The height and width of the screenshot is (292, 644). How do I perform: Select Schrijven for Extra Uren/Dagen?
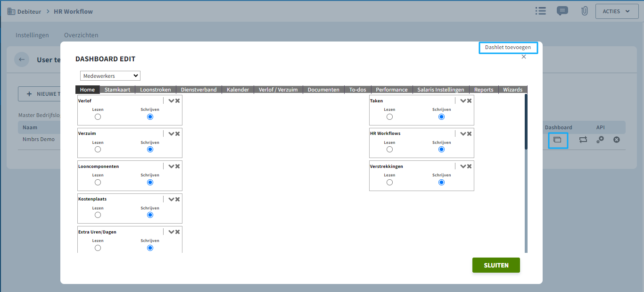(x=150, y=248)
